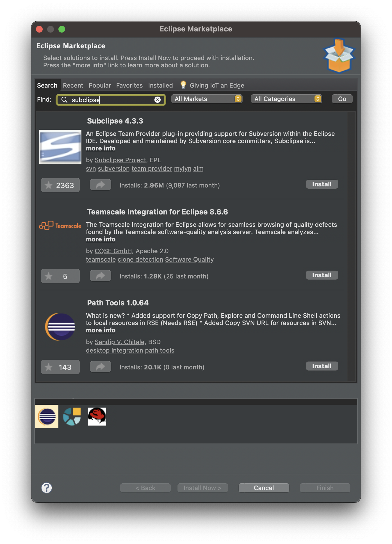
Task: Click the Subclipse 4.3.3 title
Action: click(115, 121)
